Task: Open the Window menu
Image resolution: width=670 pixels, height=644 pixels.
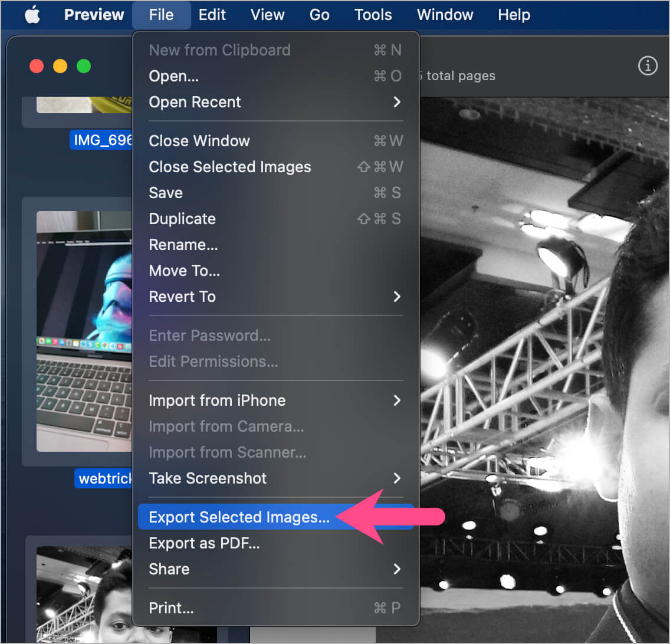Action: point(445,15)
